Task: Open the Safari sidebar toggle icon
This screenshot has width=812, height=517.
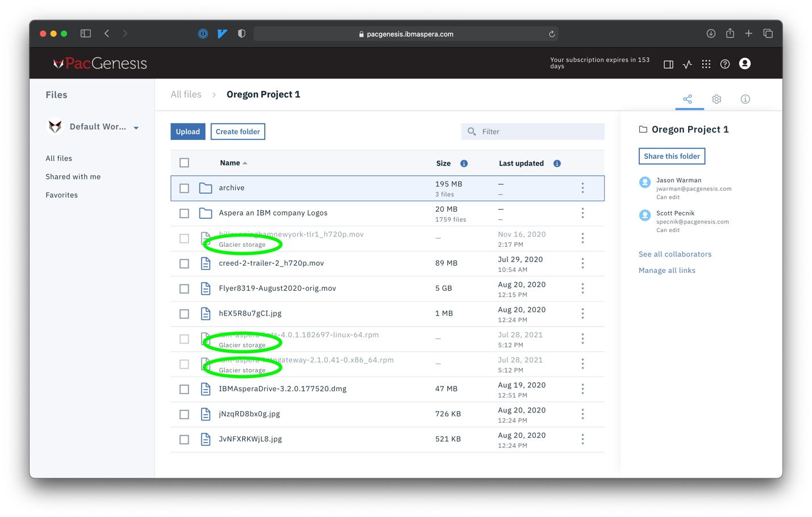Action: (86, 34)
